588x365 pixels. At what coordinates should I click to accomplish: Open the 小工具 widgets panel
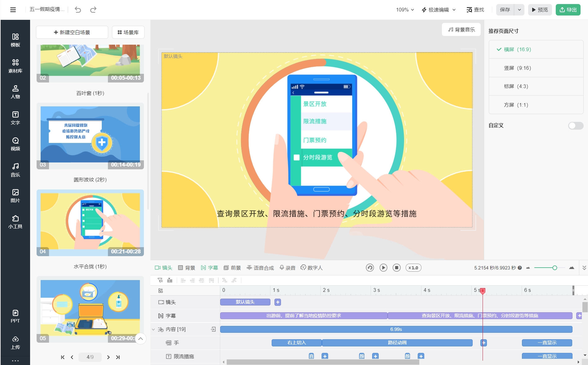(x=15, y=222)
